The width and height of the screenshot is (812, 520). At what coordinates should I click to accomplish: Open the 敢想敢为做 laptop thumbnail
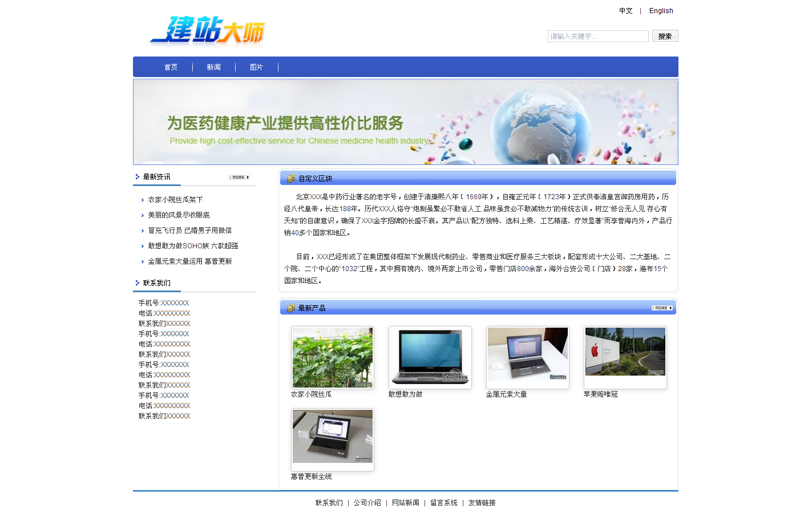(430, 358)
